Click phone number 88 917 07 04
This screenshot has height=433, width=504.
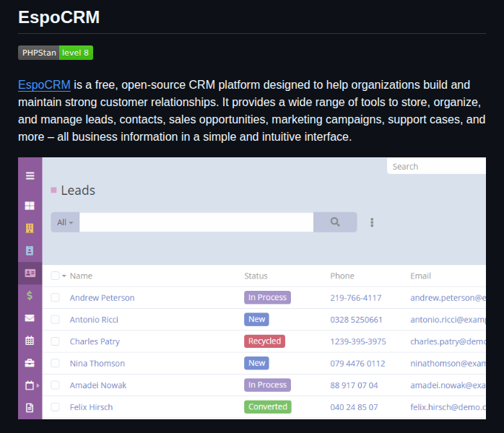(x=354, y=385)
